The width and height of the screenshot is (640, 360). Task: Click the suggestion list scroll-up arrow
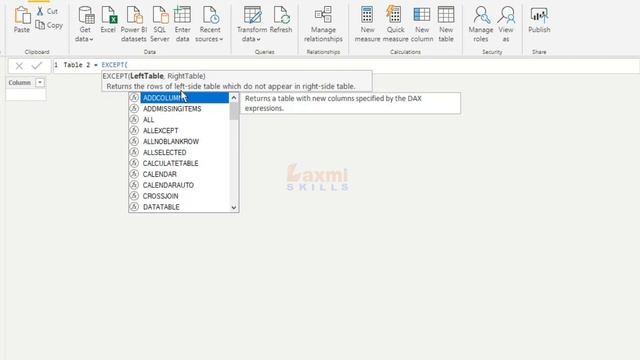point(234,98)
